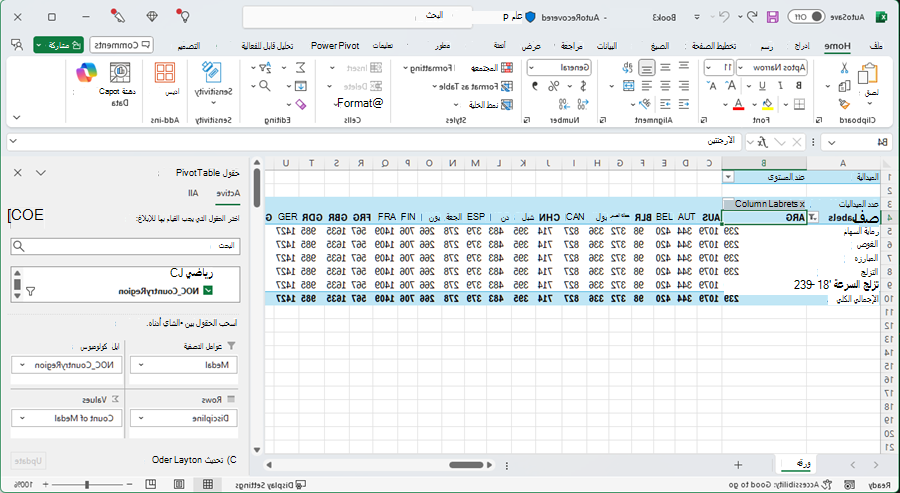Image resolution: width=900 pixels, height=493 pixels.
Task: Click the Fill down icon
Action: point(300,86)
